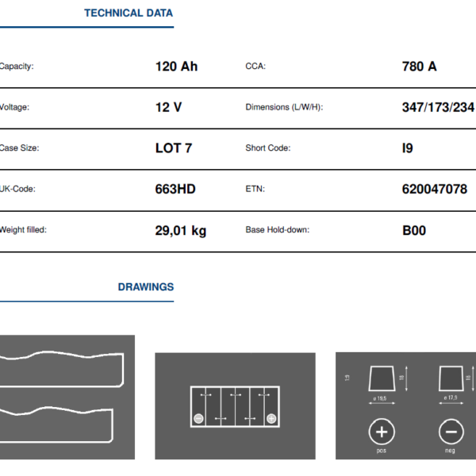This screenshot has height=476, width=476.
Task: Click the Weight filled label
Action: [23, 230]
